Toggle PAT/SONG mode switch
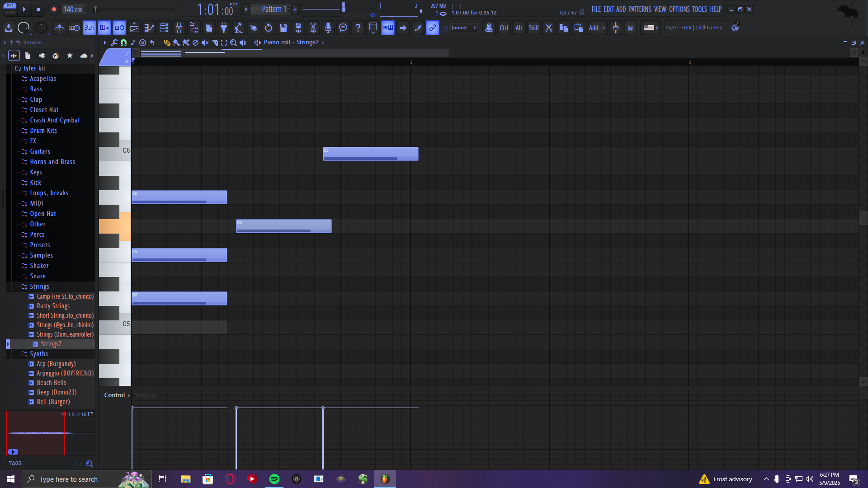Image resolution: width=868 pixels, height=488 pixels. point(10,9)
